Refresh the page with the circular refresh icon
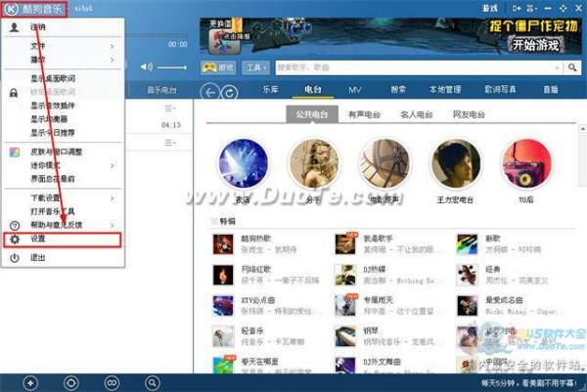587x392 pixels. tap(229, 93)
